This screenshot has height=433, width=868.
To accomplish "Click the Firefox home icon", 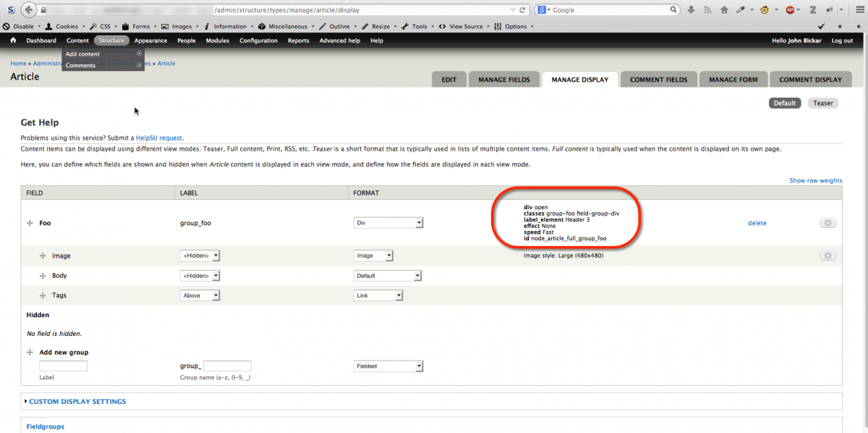I will pyautogui.click(x=724, y=9).
